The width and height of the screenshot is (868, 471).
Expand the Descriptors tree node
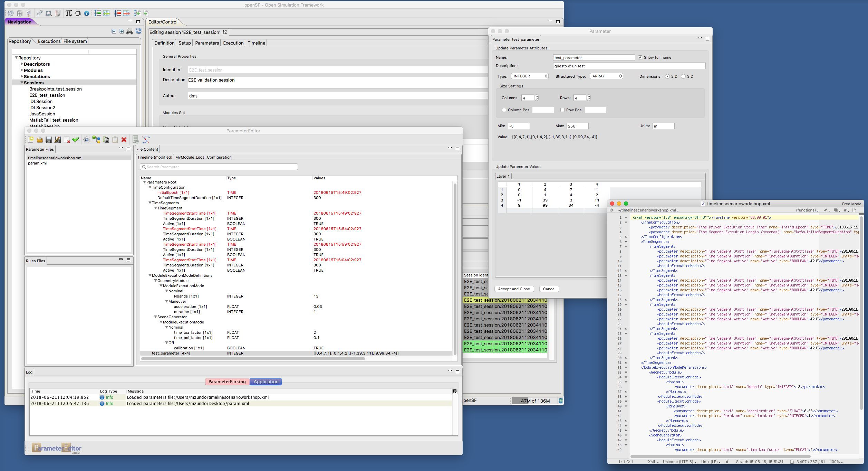[x=22, y=64]
